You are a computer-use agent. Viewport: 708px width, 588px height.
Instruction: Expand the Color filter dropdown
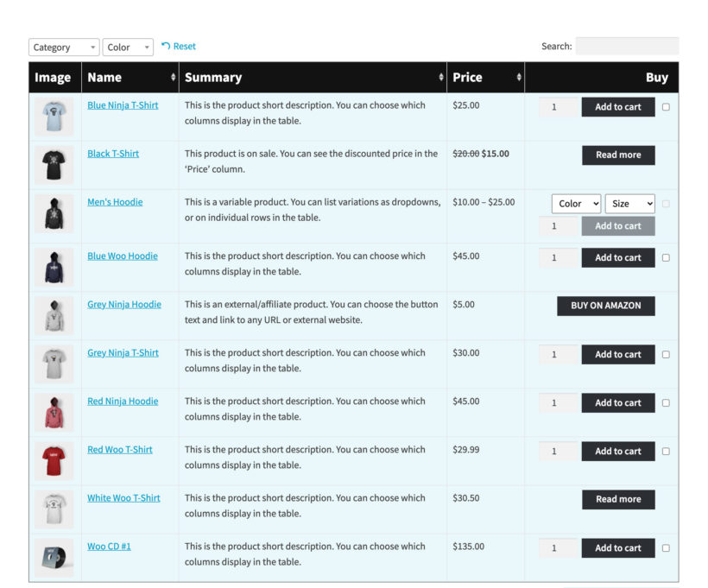(x=127, y=47)
